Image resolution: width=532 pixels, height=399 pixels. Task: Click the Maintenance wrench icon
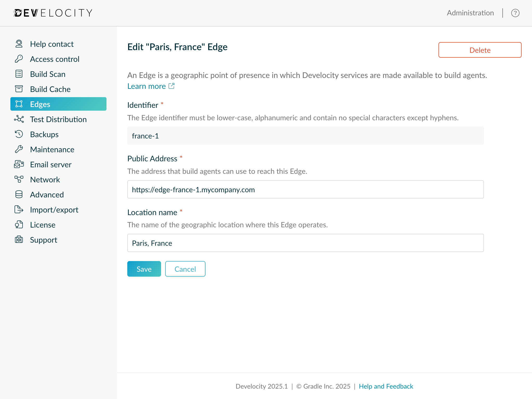point(19,149)
